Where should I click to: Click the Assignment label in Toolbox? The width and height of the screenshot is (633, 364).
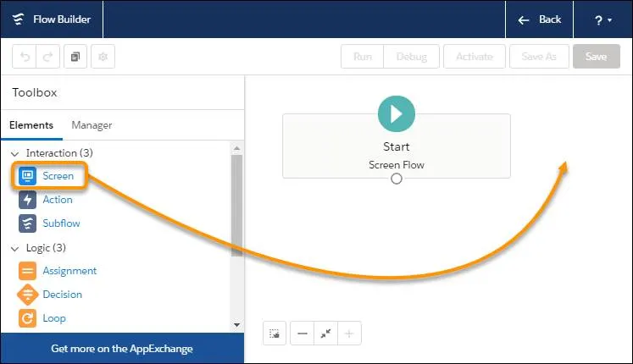[x=69, y=271]
